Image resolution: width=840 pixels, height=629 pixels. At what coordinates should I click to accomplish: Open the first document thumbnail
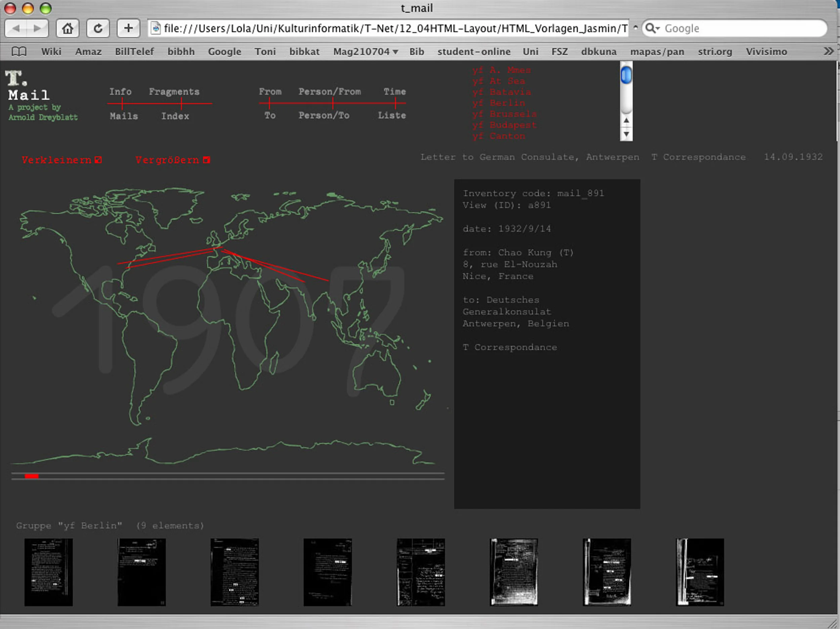click(x=49, y=572)
